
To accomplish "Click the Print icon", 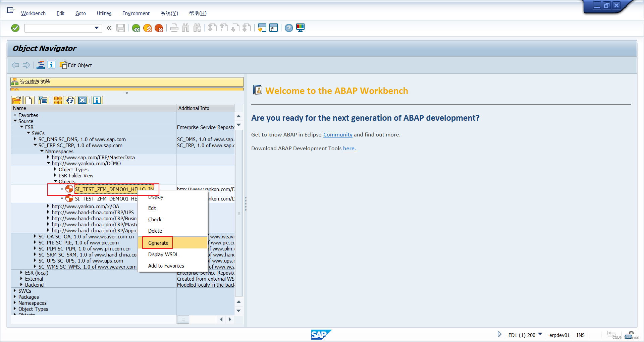I will pyautogui.click(x=174, y=28).
